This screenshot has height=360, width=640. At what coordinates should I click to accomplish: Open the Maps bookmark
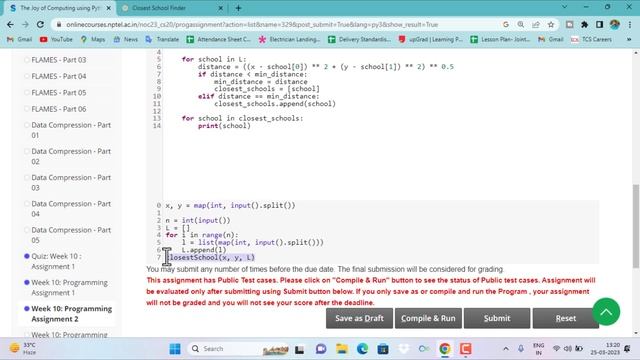tap(93, 39)
